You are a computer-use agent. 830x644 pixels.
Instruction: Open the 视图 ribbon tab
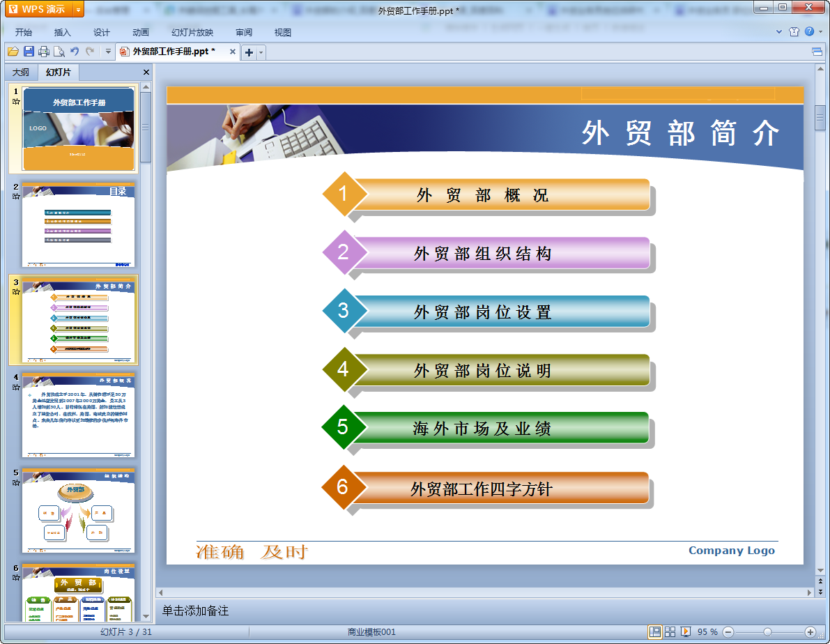(x=283, y=32)
